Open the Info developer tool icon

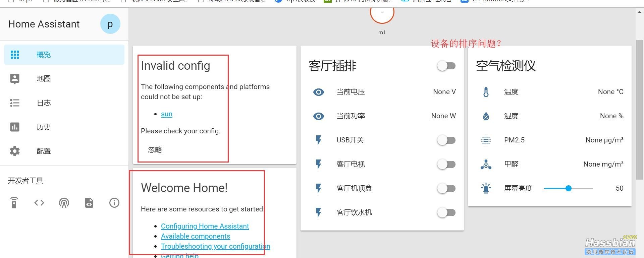[x=114, y=203]
